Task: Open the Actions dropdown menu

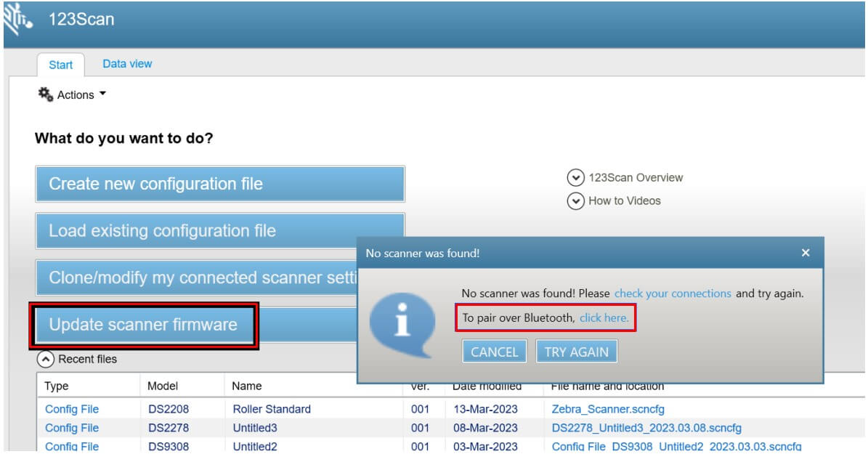Action: [x=80, y=94]
